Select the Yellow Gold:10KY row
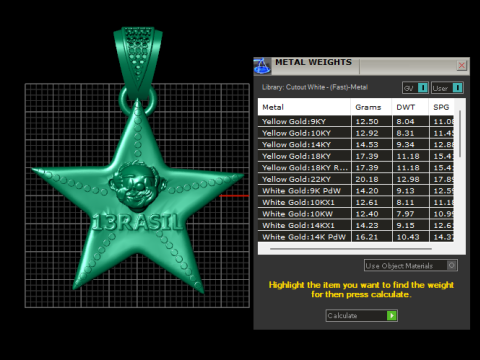 pyautogui.click(x=356, y=133)
